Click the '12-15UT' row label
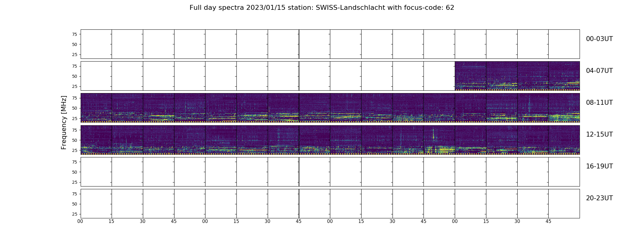The image size is (644, 245). tap(599, 134)
